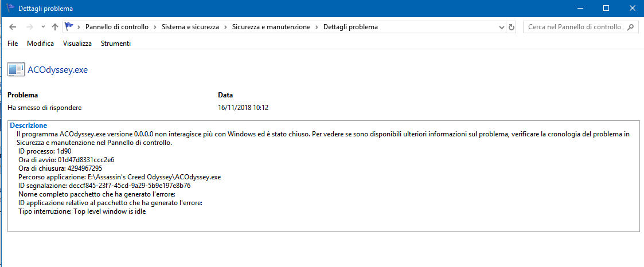Image resolution: width=644 pixels, height=267 pixels.
Task: Expand chevron after Sistema e sicurezza
Action: pyautogui.click(x=225, y=27)
